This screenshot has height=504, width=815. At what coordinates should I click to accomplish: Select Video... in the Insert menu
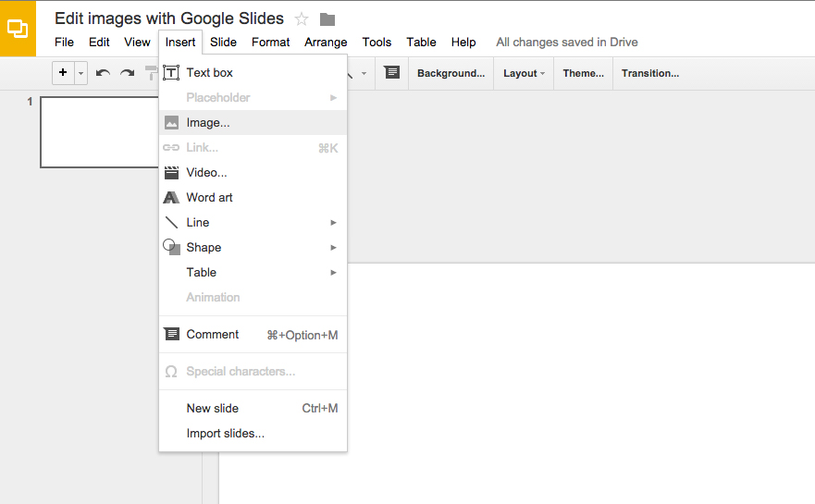tap(253, 173)
